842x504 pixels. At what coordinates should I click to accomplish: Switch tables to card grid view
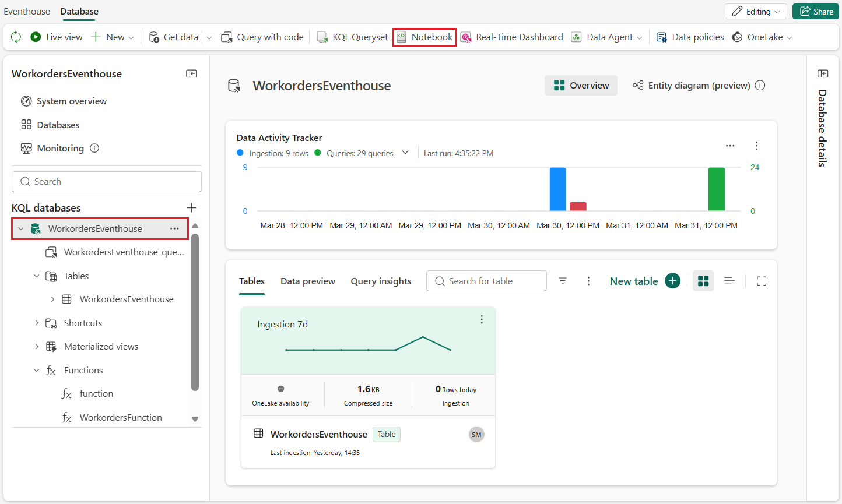coord(703,281)
